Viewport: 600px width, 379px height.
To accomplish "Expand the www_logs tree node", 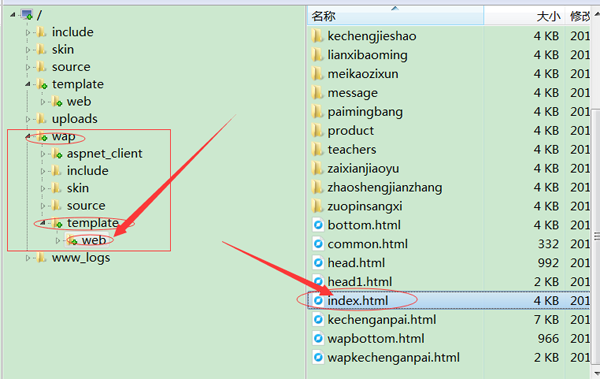I will tap(28, 258).
